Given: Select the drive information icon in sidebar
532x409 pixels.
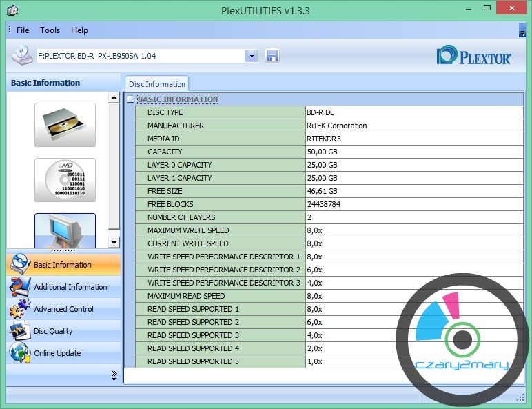Looking at the screenshot, I should pyautogui.click(x=65, y=125).
